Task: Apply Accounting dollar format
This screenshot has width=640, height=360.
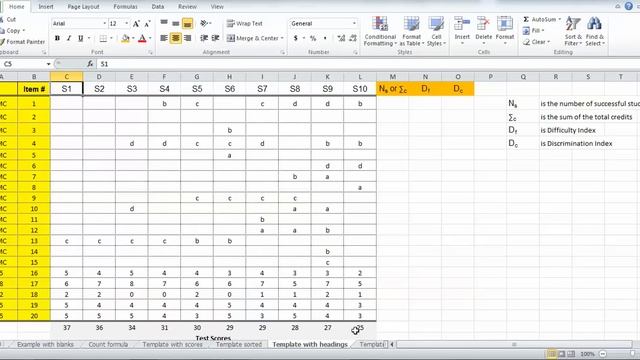Action: click(296, 38)
